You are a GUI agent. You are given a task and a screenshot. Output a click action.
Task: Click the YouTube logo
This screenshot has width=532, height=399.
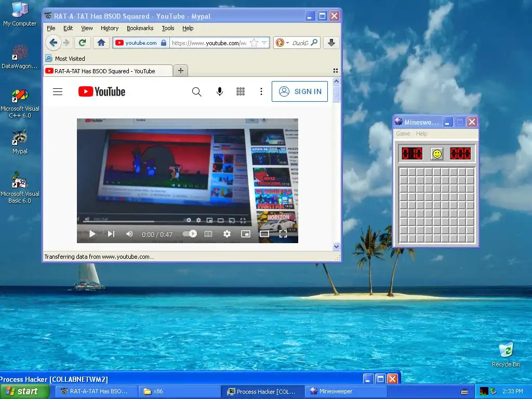pyautogui.click(x=102, y=91)
